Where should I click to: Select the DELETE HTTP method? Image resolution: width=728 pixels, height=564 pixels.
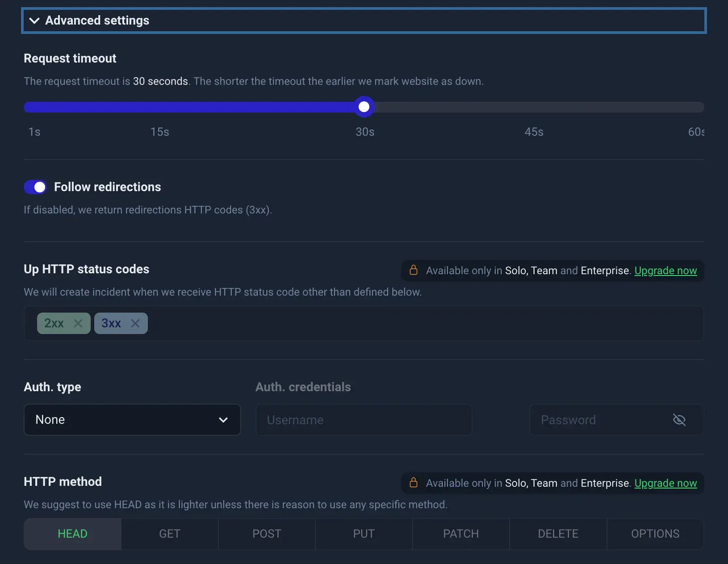point(558,534)
